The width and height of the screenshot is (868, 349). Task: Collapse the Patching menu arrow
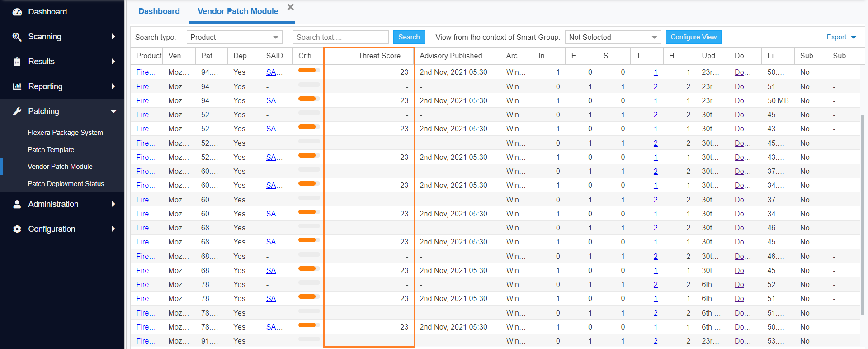pyautogui.click(x=113, y=111)
